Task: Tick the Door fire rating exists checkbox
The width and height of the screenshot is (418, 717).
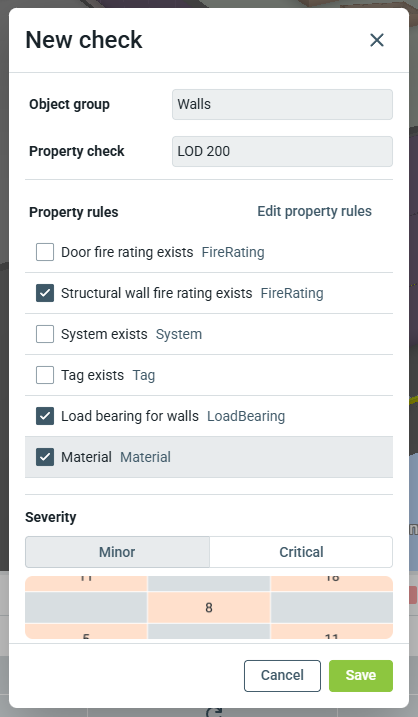Action: coord(45,252)
